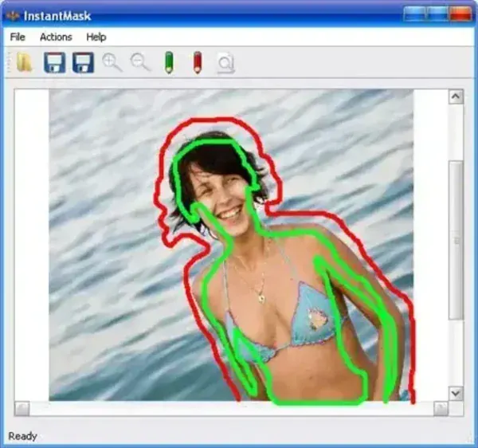Select the green foreground marker

[169, 62]
